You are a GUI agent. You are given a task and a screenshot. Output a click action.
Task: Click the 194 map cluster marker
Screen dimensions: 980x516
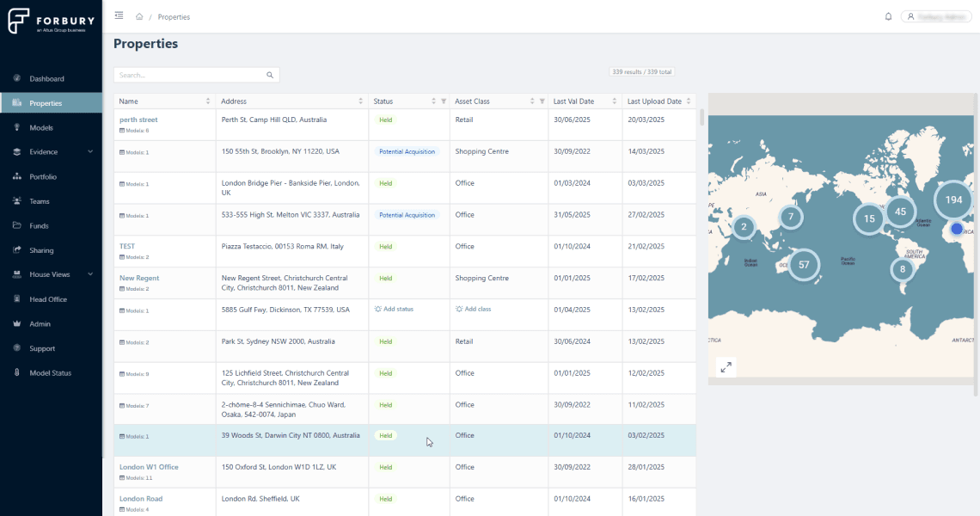click(x=952, y=200)
